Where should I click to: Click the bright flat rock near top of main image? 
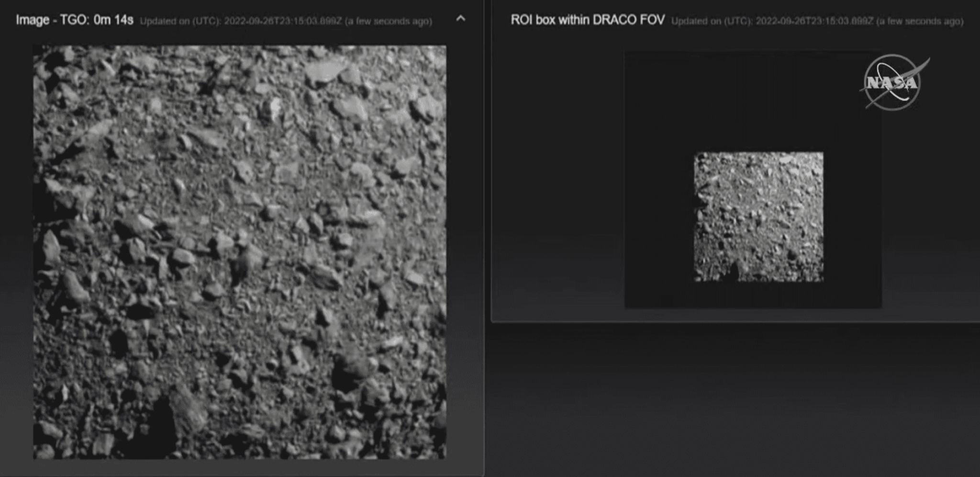point(325,71)
